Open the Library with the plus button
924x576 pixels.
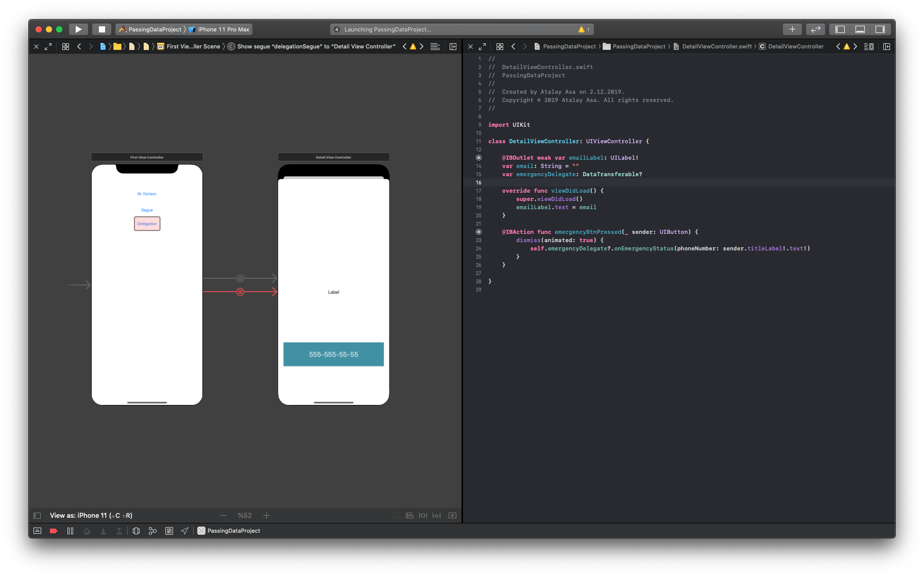tap(792, 29)
